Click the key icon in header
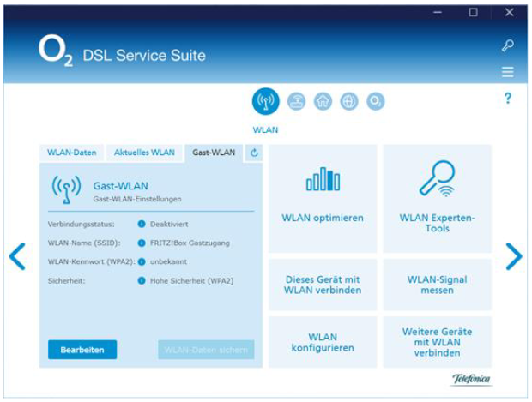Viewport: 532px width, 402px height. click(508, 45)
